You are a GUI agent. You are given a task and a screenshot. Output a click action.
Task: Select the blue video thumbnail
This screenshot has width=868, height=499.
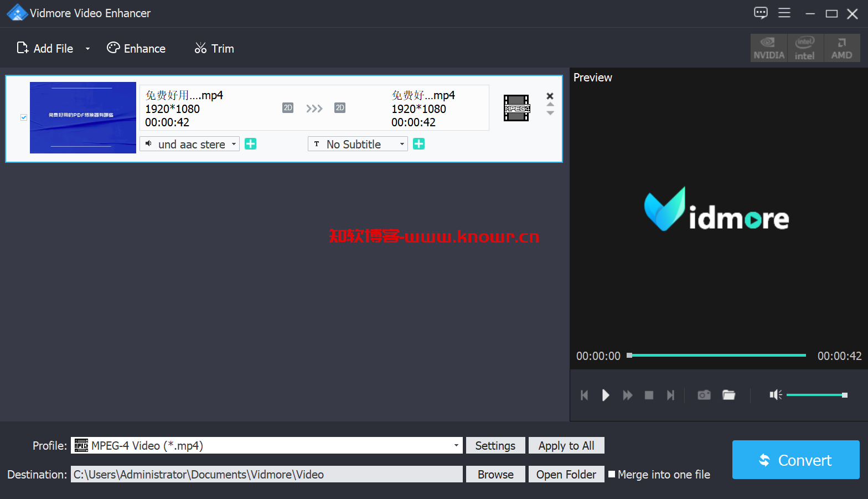point(83,117)
